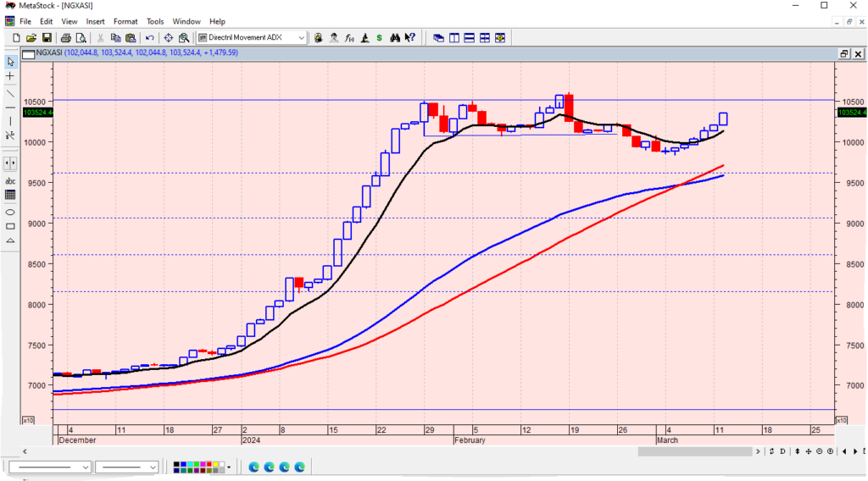Click the Save floppy disk icon

pos(47,37)
